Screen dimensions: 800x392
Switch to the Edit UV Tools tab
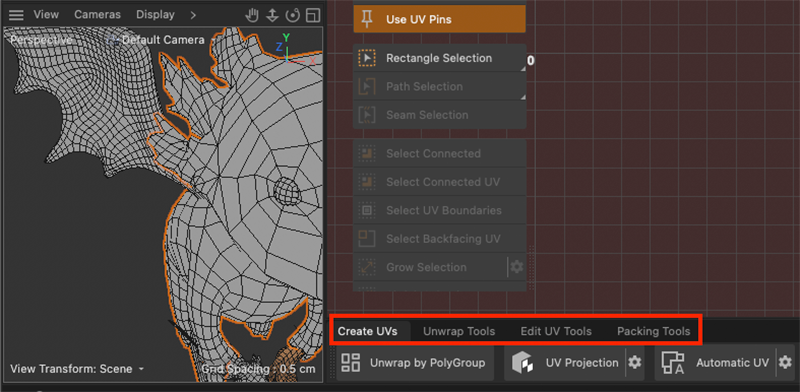pyautogui.click(x=556, y=331)
